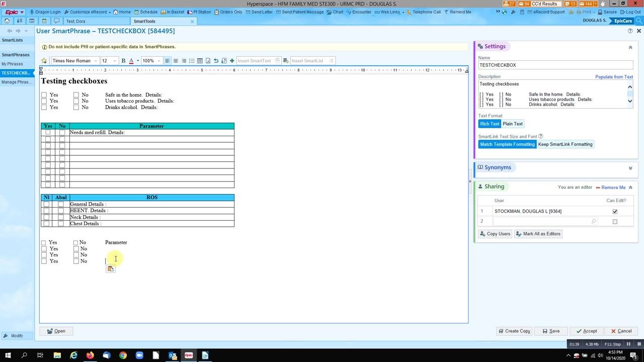The height and width of the screenshot is (362, 644).
Task: Select Keep SmartLink Formatting option
Action: [x=566, y=144]
